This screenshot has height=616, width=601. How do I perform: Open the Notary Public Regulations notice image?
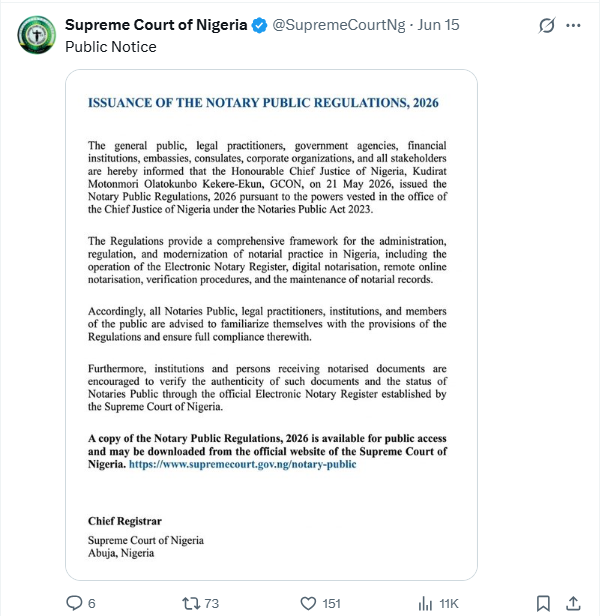pyautogui.click(x=271, y=325)
